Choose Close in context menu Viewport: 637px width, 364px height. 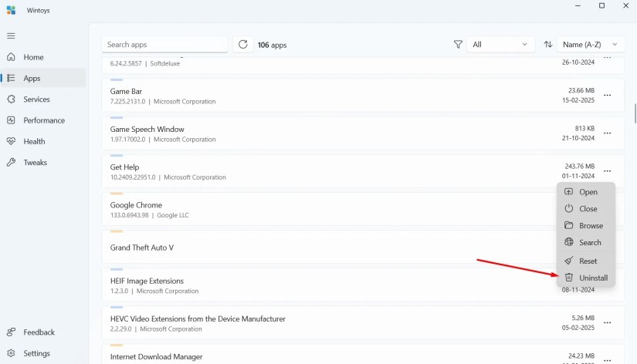(586, 208)
